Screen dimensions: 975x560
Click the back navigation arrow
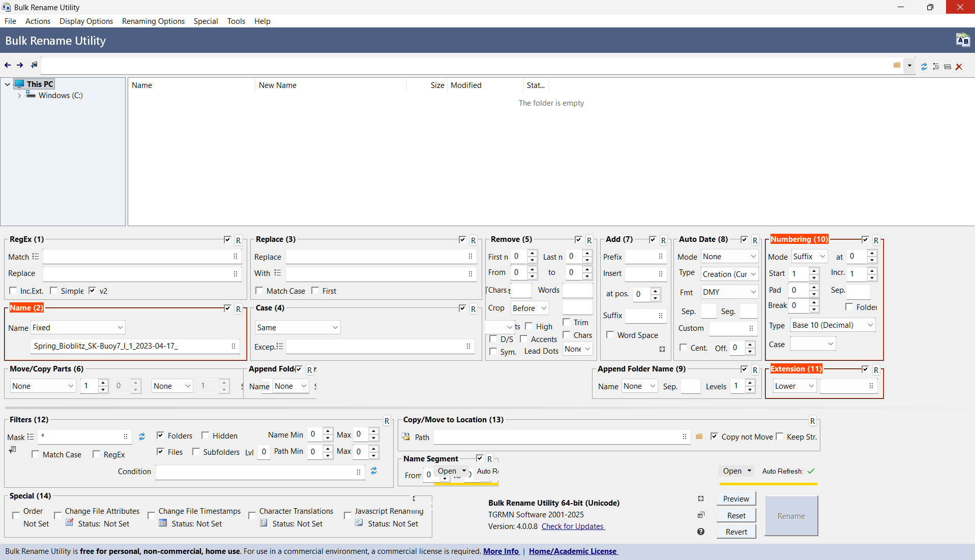[x=8, y=65]
